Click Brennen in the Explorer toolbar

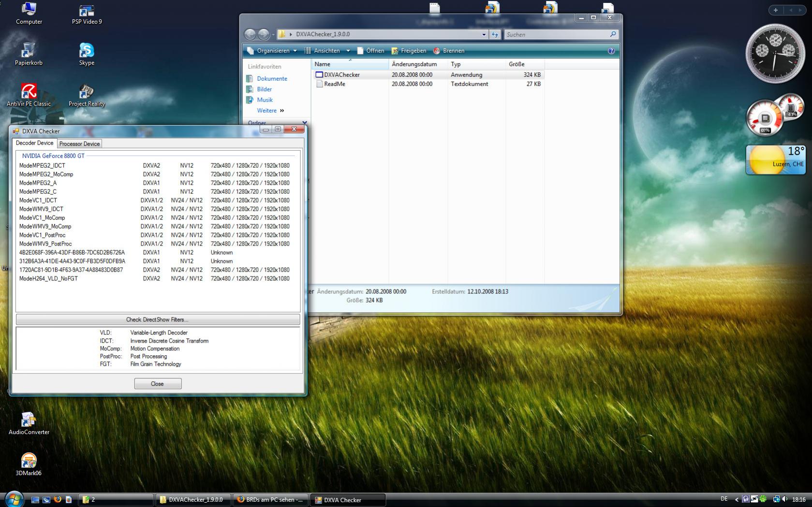pyautogui.click(x=449, y=51)
